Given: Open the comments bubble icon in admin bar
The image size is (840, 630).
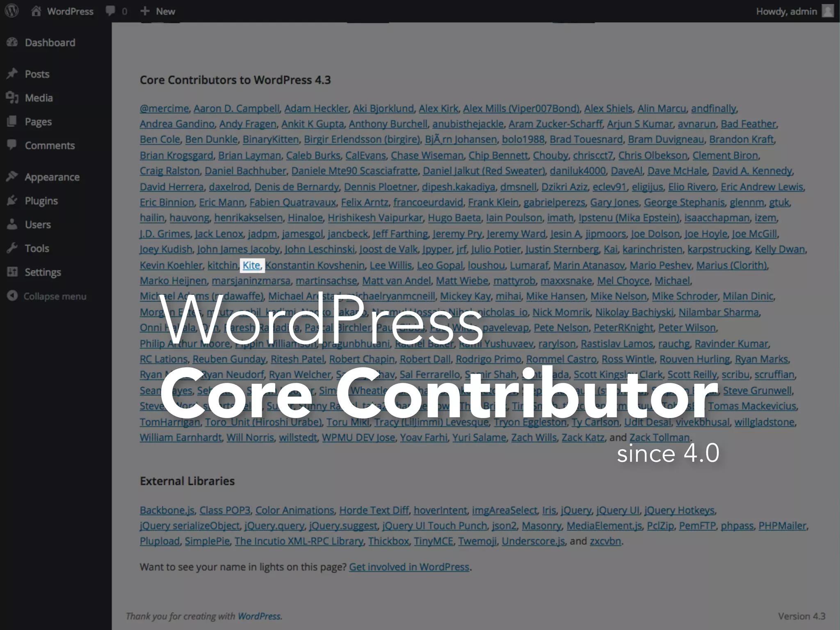Looking at the screenshot, I should (110, 11).
